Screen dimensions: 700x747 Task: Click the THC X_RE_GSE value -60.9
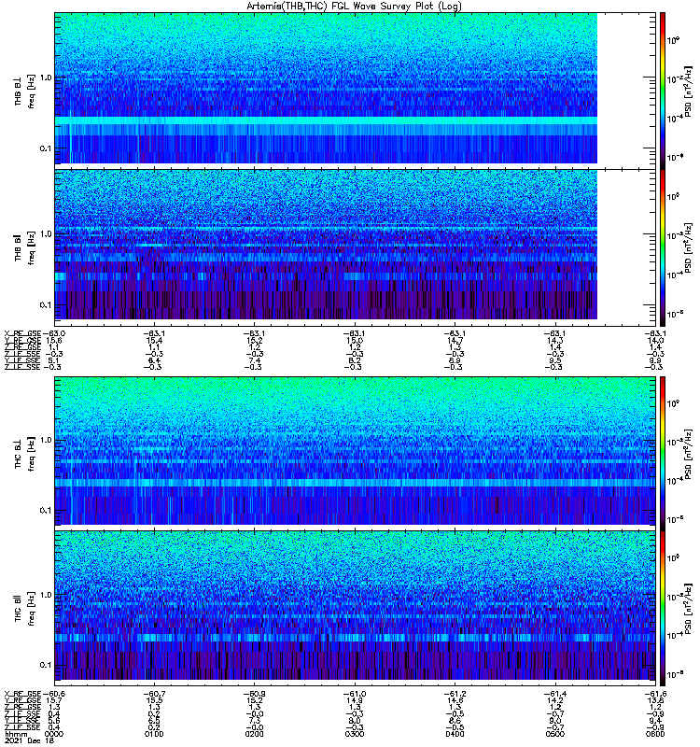[x=254, y=694]
